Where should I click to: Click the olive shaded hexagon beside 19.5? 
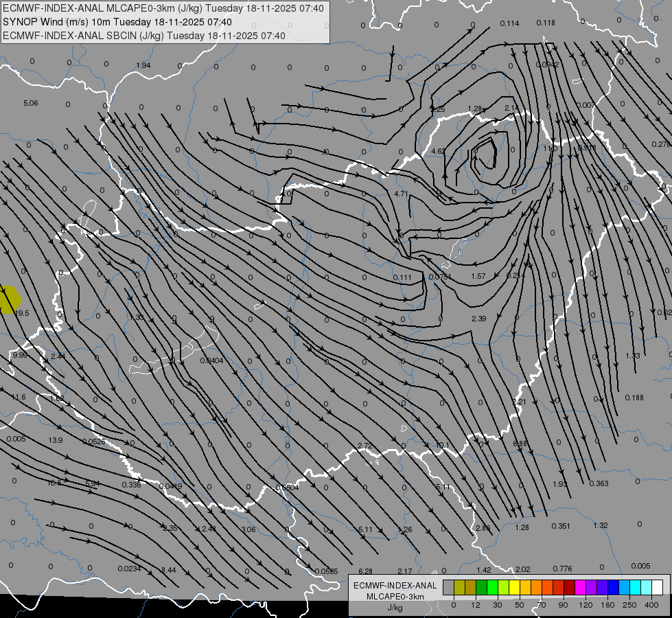click(10, 299)
